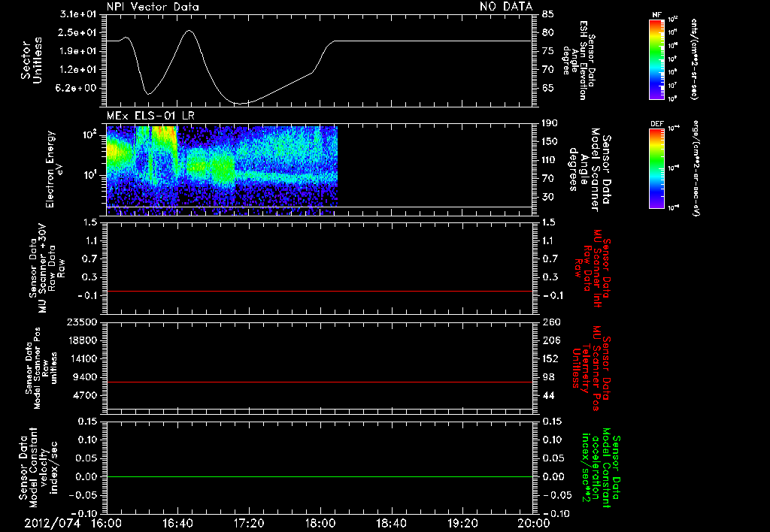Viewport: 770px width, 532px height.
Task: Click the red 'MU Scanner Pos Telemetry' label
Action: [x=591, y=368]
